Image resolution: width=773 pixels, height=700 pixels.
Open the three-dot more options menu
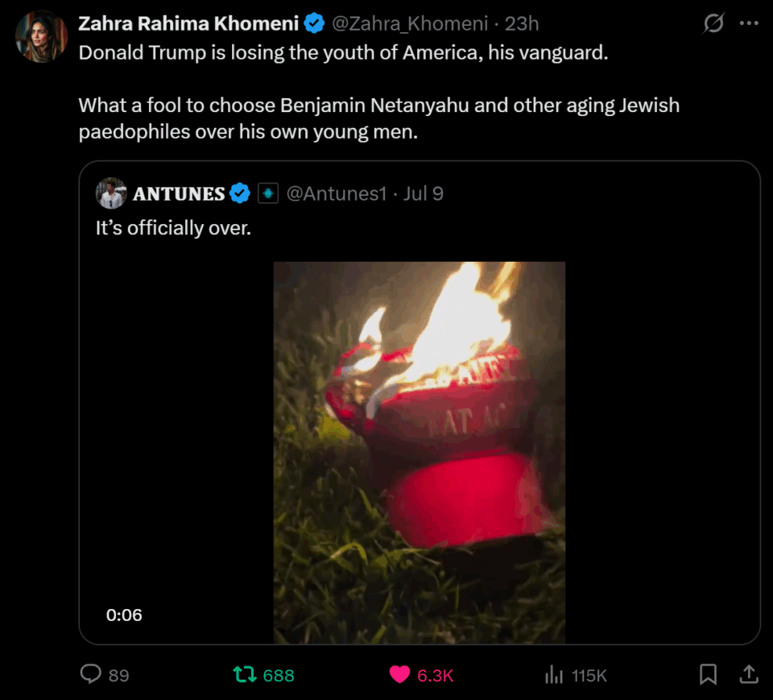[x=749, y=24]
